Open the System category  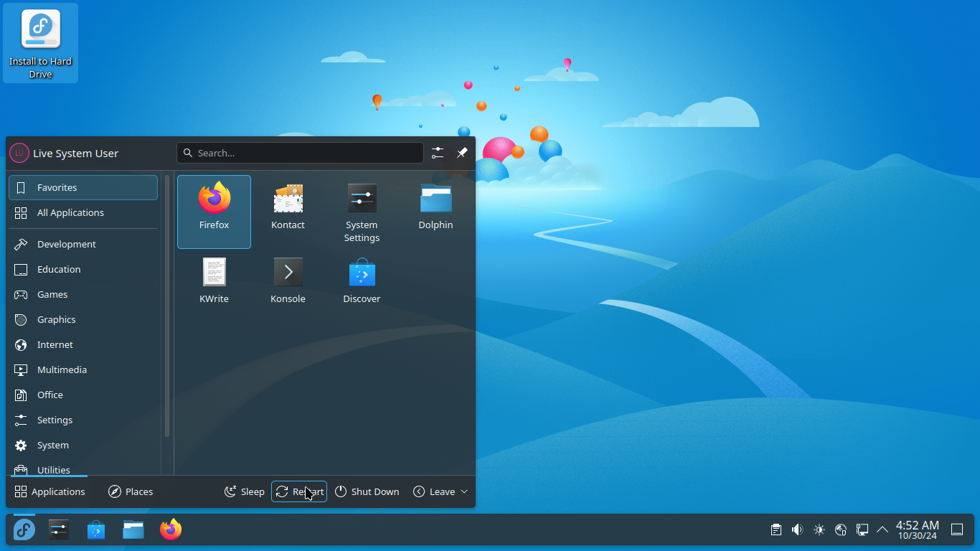pos(83,445)
